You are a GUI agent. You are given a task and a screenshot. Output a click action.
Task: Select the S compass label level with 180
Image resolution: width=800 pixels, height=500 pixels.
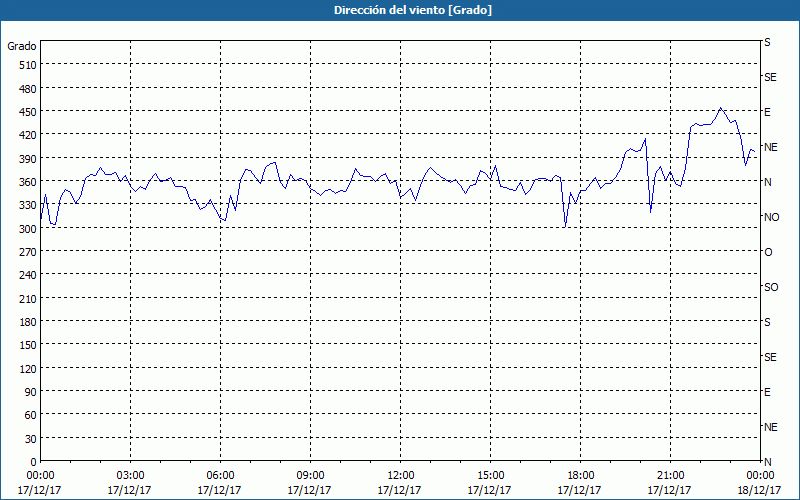(767, 322)
